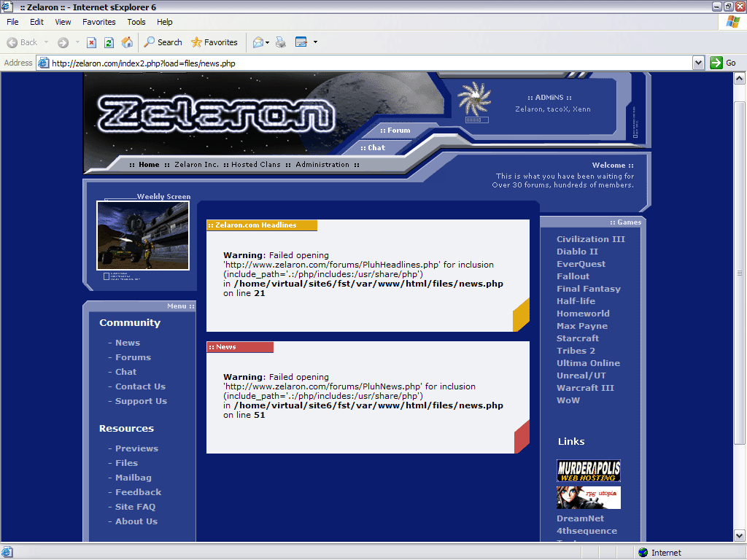Image resolution: width=747 pixels, height=560 pixels.
Task: Open the Favorites star button
Action: click(214, 42)
